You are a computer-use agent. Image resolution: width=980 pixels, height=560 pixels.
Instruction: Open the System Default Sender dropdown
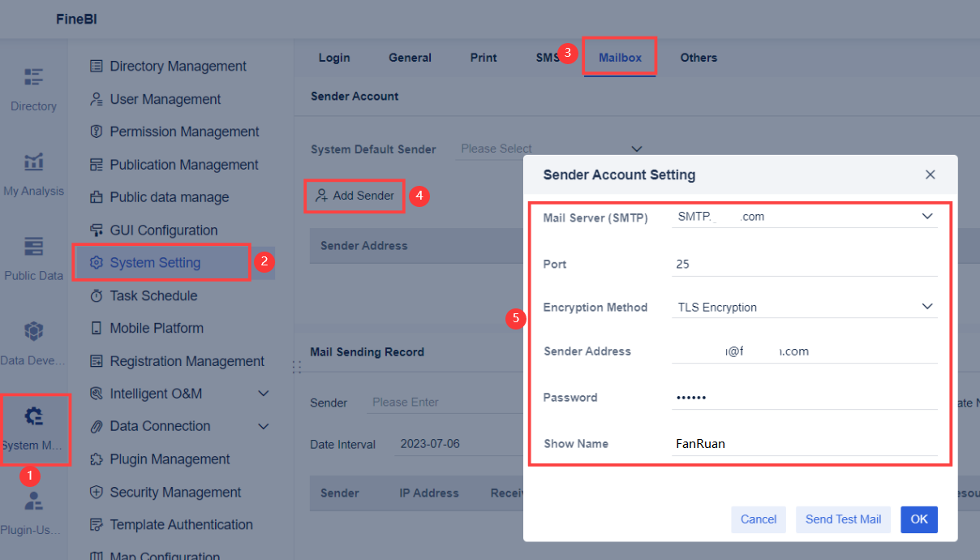point(552,149)
